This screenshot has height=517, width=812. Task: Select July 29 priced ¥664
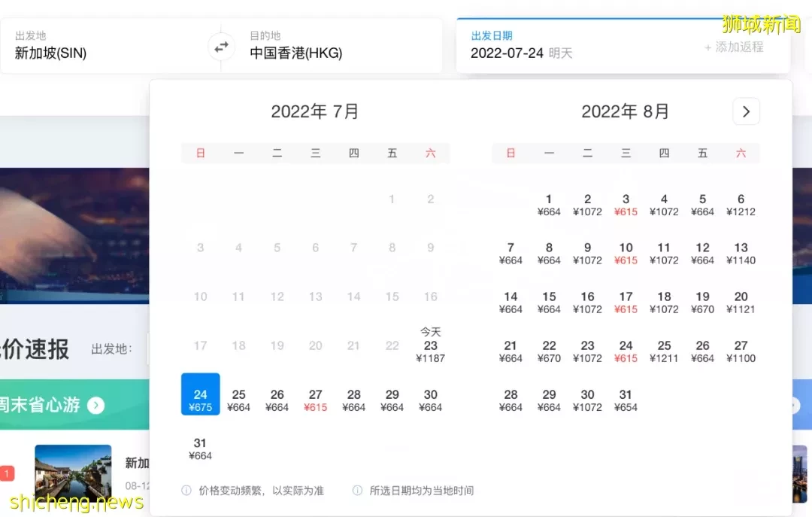point(392,400)
